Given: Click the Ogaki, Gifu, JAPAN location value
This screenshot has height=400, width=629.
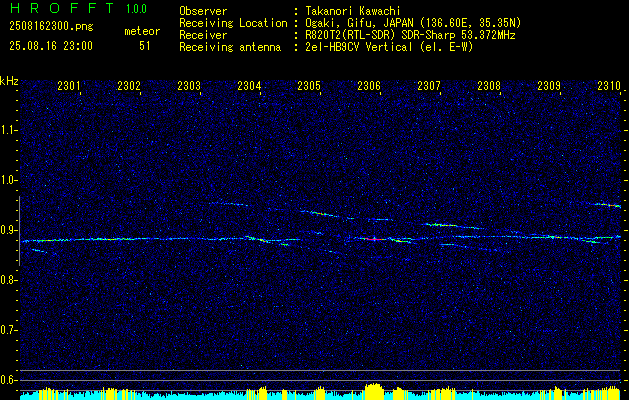Looking at the screenshot, I should click(x=413, y=23).
